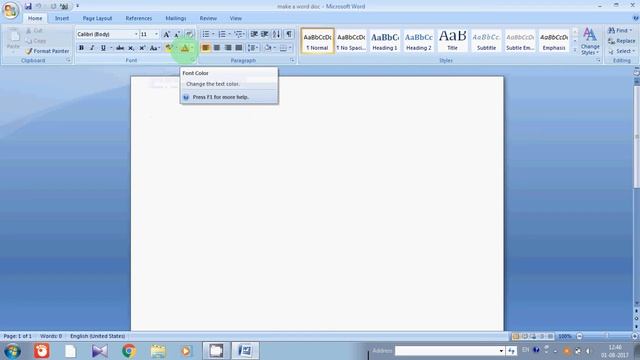
Task: Toggle Italic formatting
Action: coord(92,48)
